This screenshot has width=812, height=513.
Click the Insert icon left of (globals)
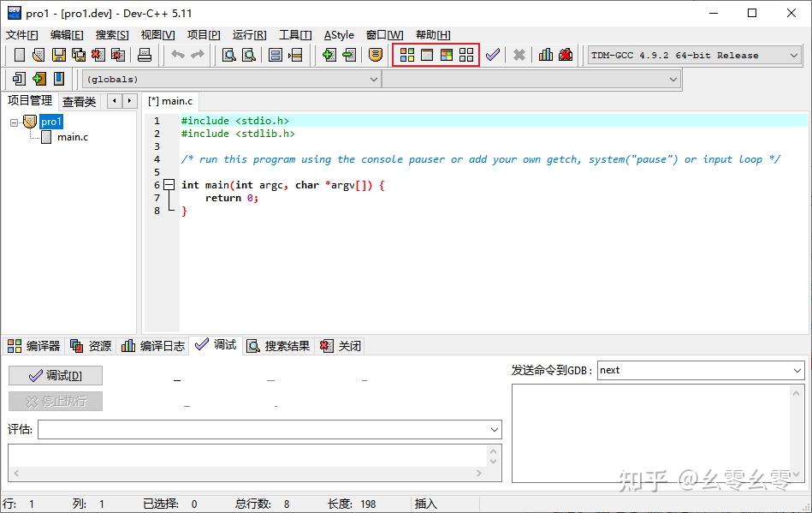19,79
